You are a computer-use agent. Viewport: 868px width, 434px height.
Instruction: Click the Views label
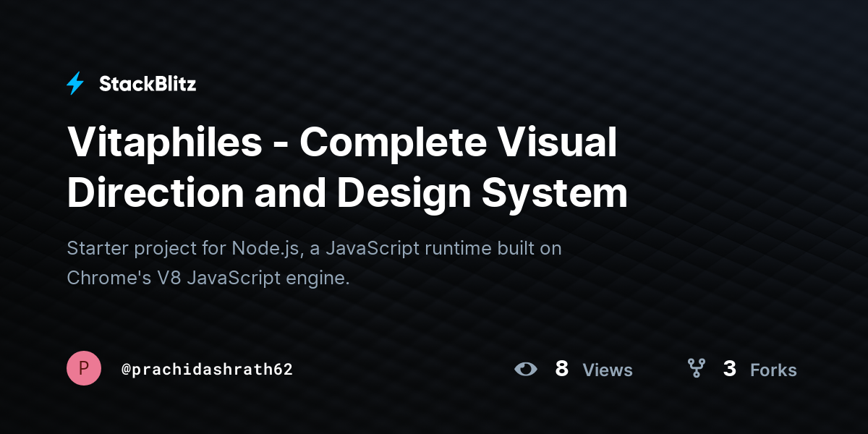pos(608,370)
